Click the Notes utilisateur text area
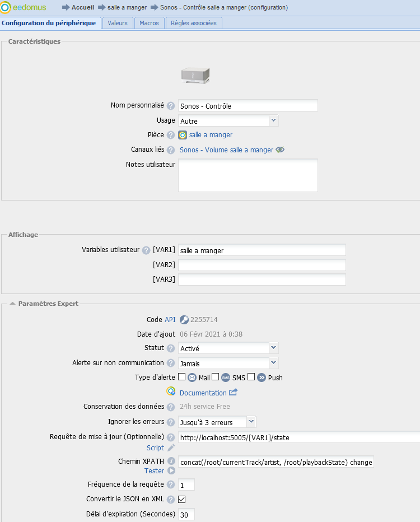 tap(248, 175)
